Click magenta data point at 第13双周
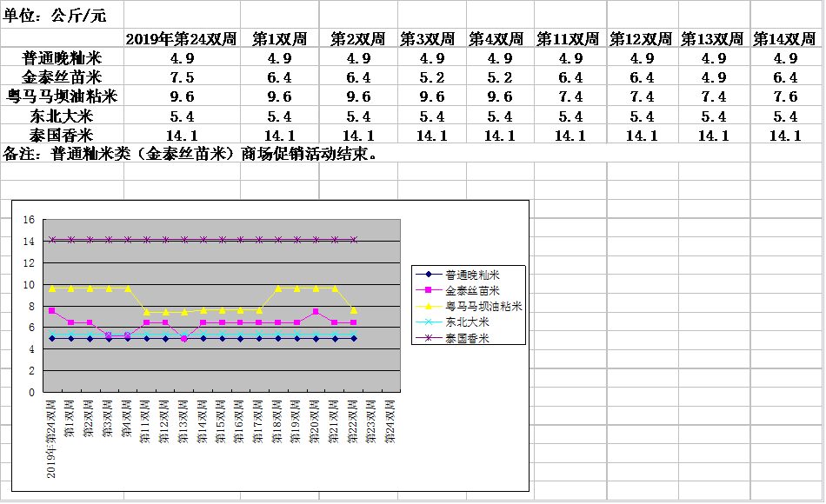 (x=184, y=338)
